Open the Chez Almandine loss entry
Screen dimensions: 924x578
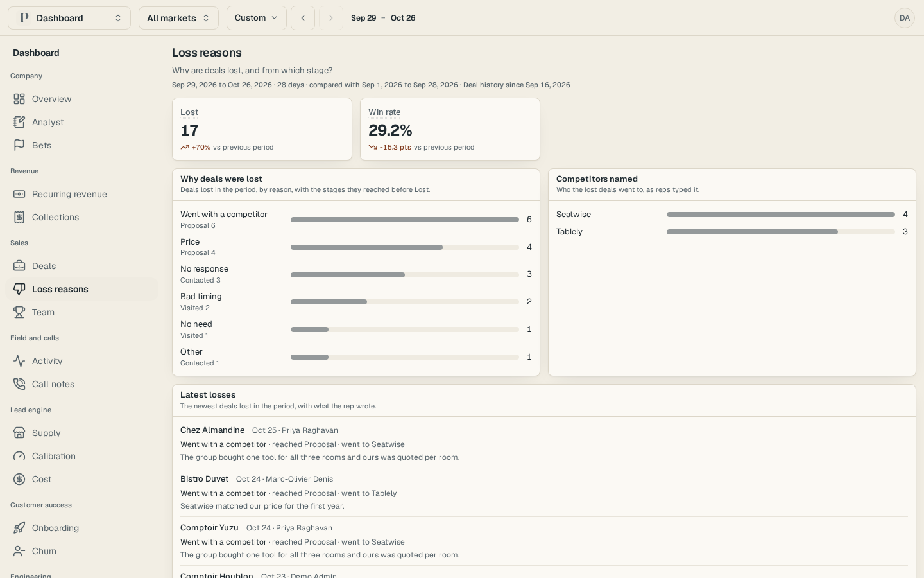[x=543, y=444]
